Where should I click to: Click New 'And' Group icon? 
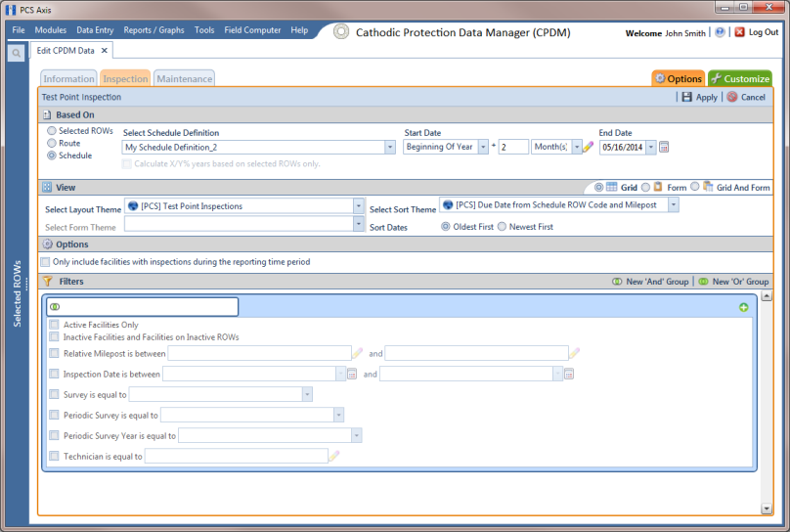click(617, 282)
